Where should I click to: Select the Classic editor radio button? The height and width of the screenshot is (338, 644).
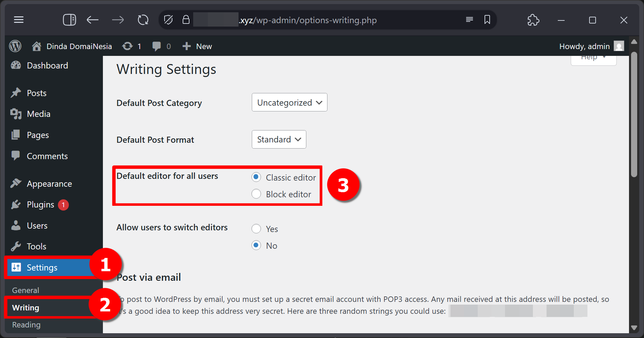[256, 177]
